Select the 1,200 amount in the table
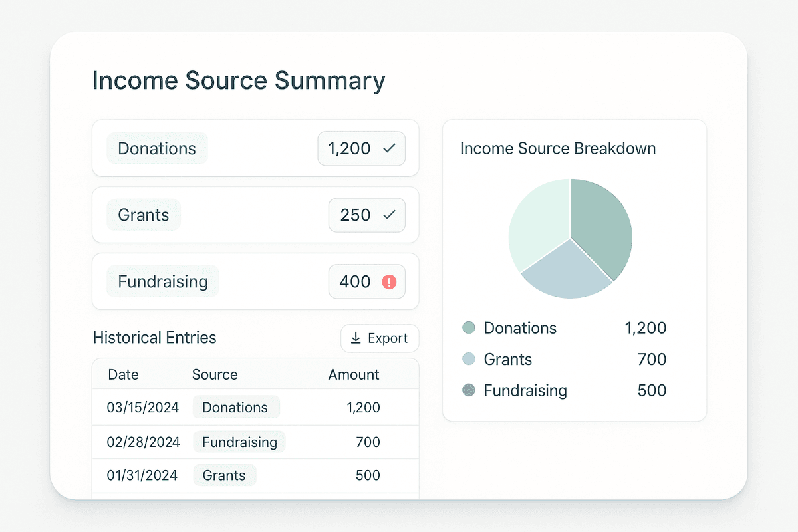The image size is (798, 532). click(364, 408)
